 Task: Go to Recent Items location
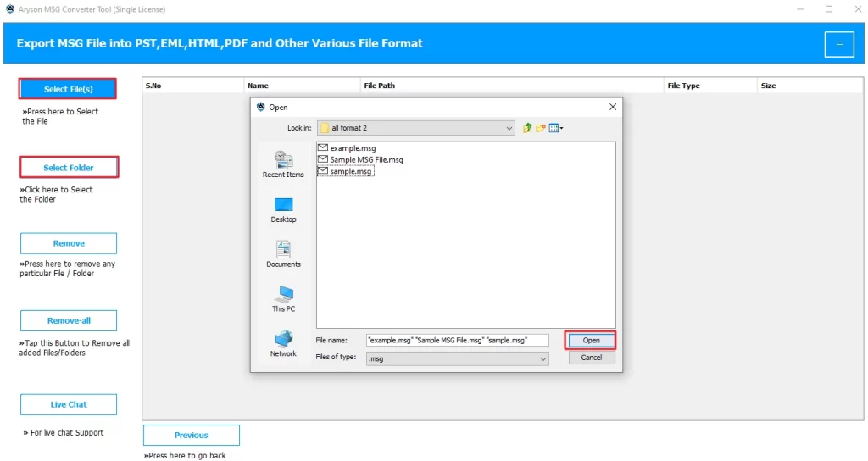[283, 164]
